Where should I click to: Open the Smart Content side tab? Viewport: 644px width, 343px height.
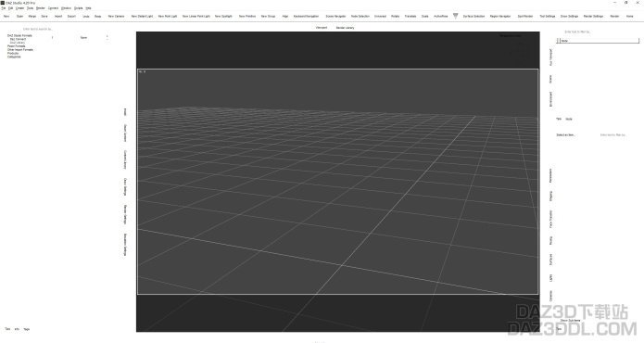[125, 133]
